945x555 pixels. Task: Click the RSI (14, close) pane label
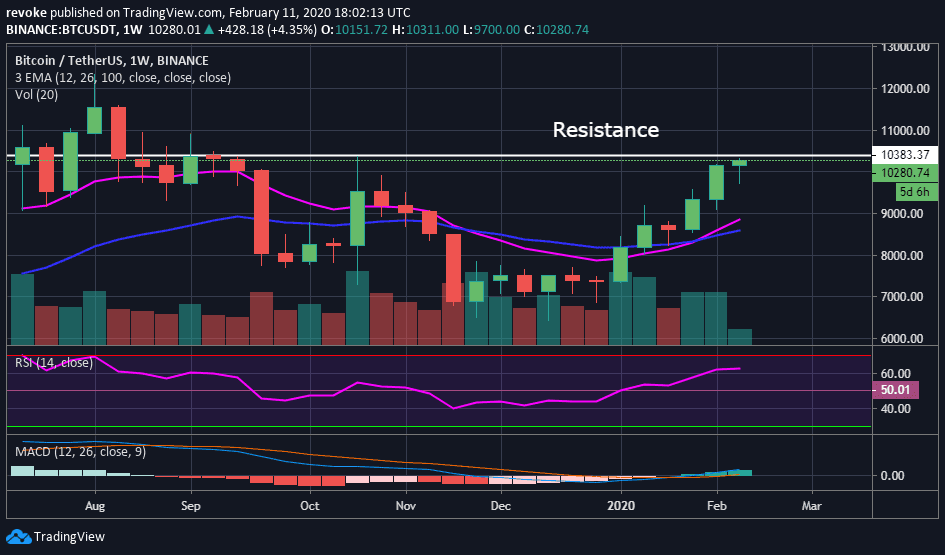pyautogui.click(x=54, y=362)
